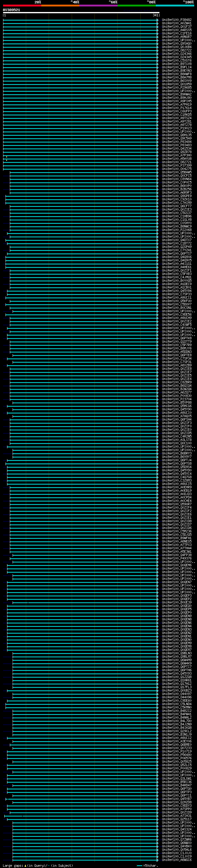Click the UniRef100_C7SP31 hit label
This screenshot has height=868, width=197.
point(177,361)
